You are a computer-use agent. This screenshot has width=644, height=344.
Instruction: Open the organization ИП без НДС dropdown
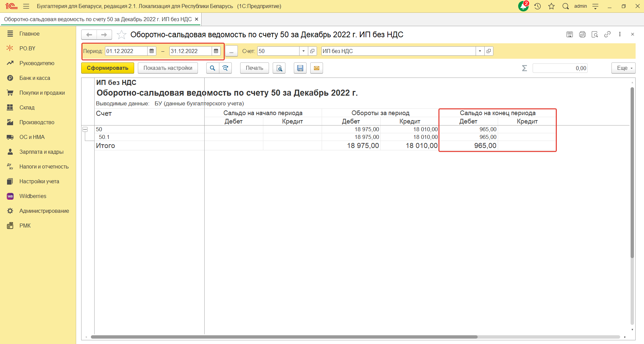(x=480, y=51)
